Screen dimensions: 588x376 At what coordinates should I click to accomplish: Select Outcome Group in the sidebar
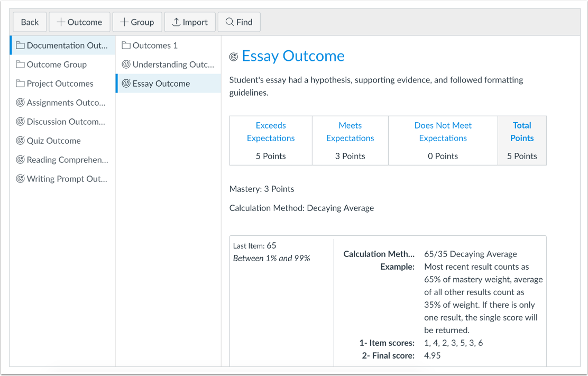click(57, 65)
